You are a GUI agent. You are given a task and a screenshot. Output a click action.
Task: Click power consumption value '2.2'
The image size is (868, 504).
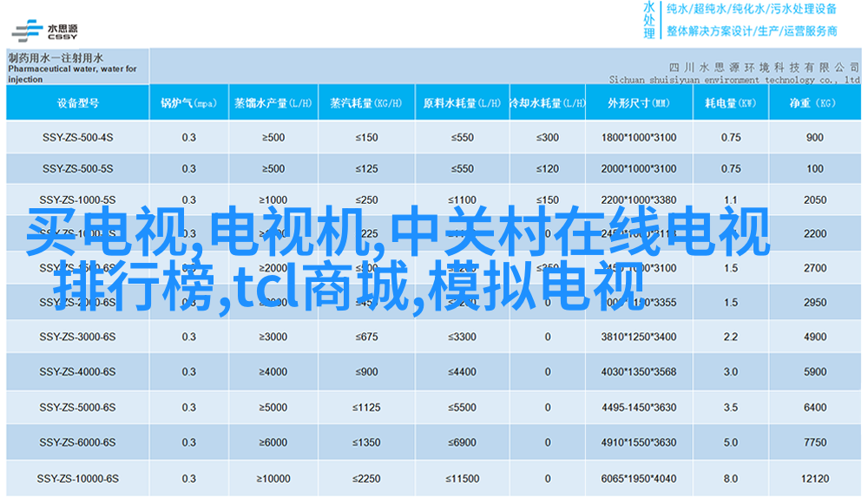point(731,337)
